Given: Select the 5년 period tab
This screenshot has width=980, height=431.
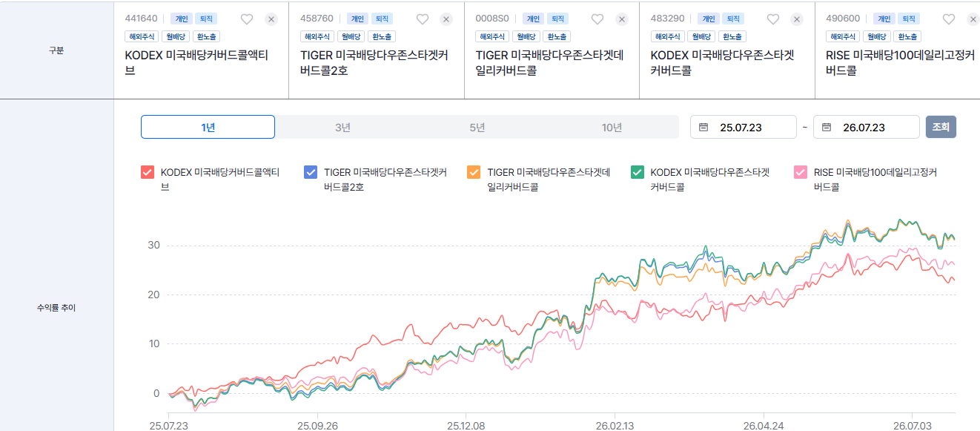Looking at the screenshot, I should pyautogui.click(x=477, y=127).
